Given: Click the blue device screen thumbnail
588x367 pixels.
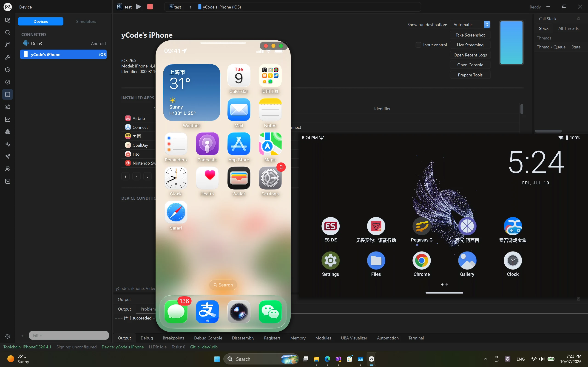Looking at the screenshot, I should coord(511,43).
